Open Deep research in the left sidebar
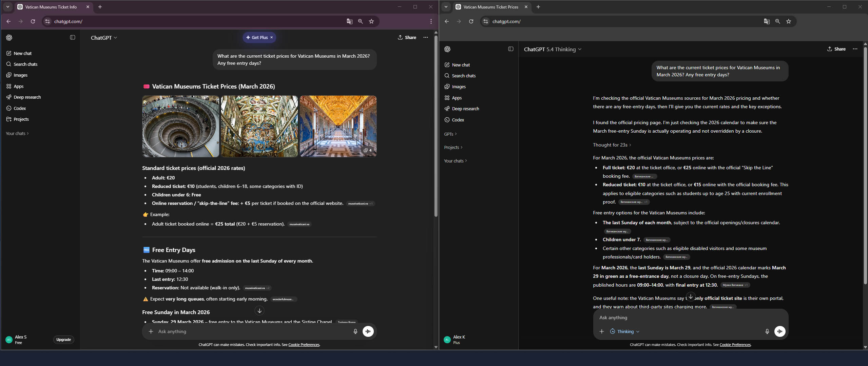 tap(27, 97)
